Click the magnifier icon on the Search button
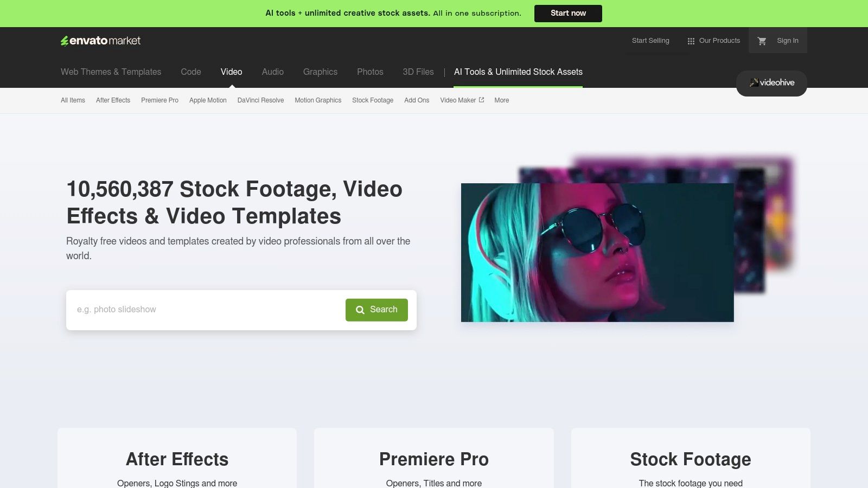 360,310
